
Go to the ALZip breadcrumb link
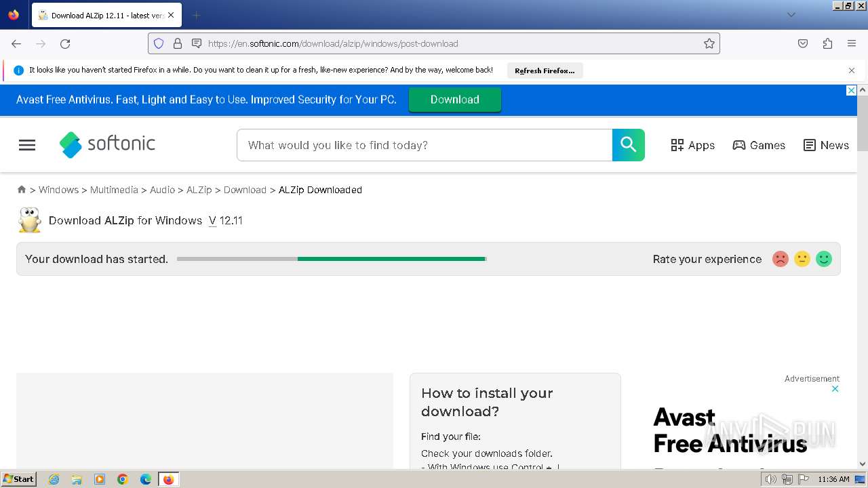[x=199, y=190]
